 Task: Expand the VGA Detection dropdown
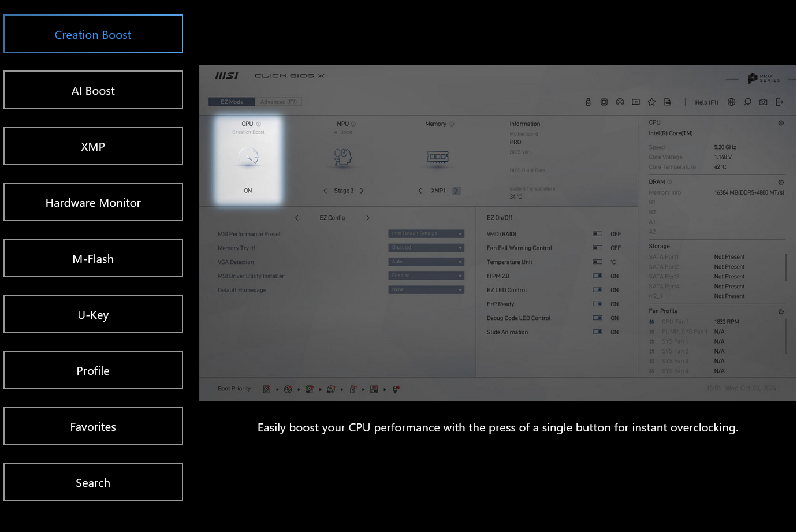pos(426,262)
